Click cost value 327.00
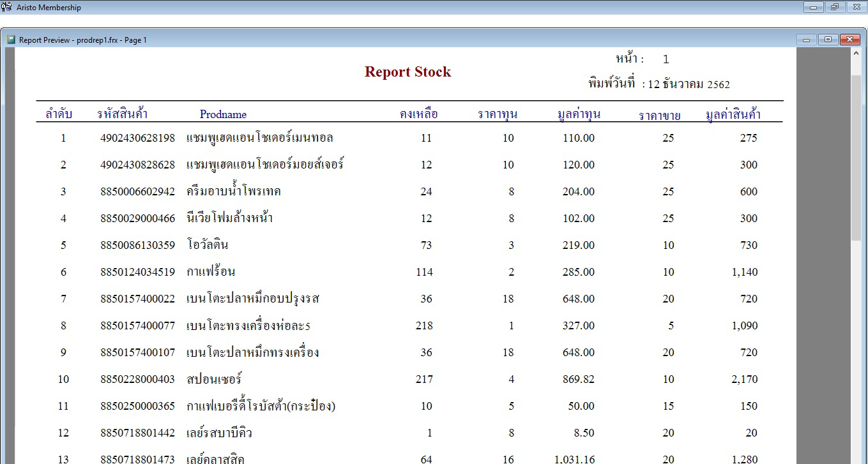The height and width of the screenshot is (464, 868). coord(579,326)
